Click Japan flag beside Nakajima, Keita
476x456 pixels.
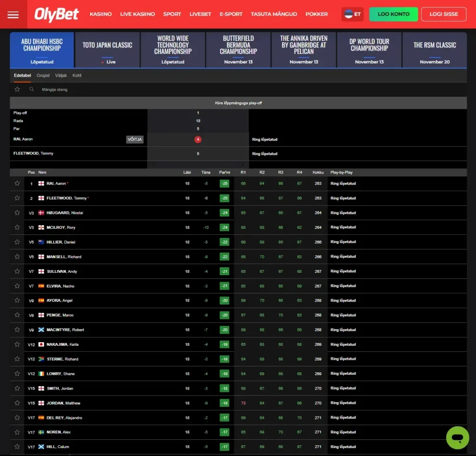41,344
